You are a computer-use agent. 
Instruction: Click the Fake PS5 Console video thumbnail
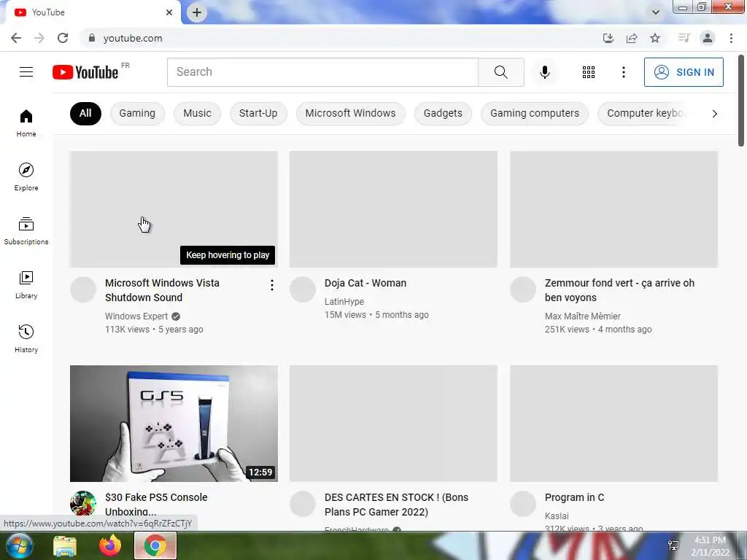(174, 424)
